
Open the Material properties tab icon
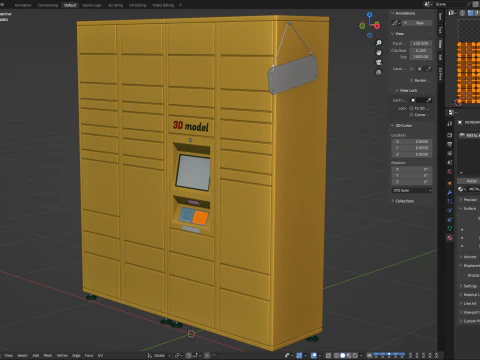click(450, 238)
